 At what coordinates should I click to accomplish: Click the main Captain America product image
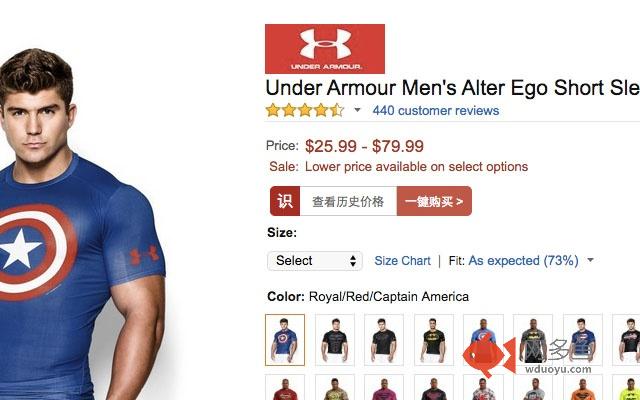tap(82, 224)
